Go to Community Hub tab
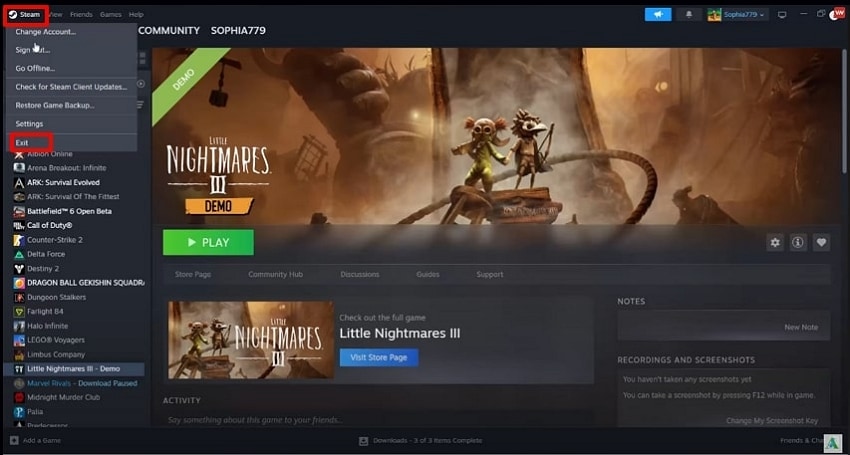This screenshot has width=850, height=455. 275,274
